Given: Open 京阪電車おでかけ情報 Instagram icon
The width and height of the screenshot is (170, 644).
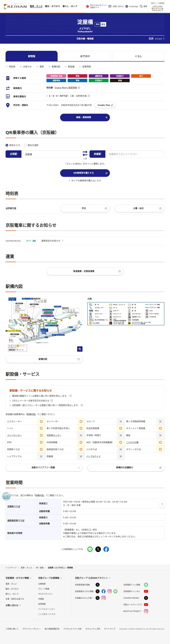Looking at the screenshot, I should coord(109,591).
